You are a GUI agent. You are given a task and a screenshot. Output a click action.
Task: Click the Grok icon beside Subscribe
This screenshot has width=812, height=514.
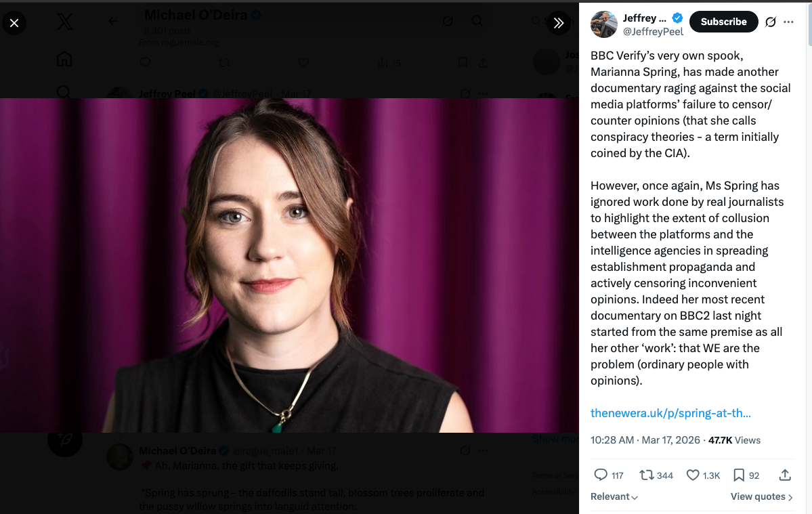click(771, 22)
